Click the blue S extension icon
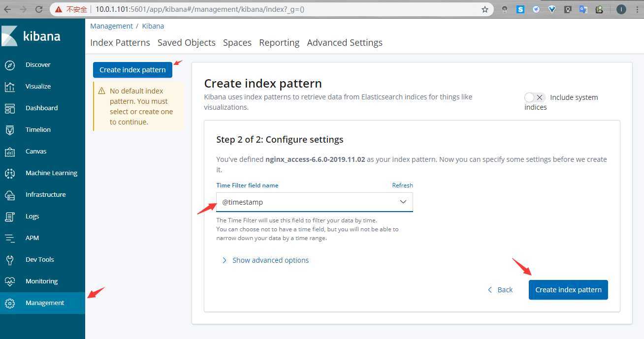This screenshot has height=339, width=644. click(x=520, y=9)
